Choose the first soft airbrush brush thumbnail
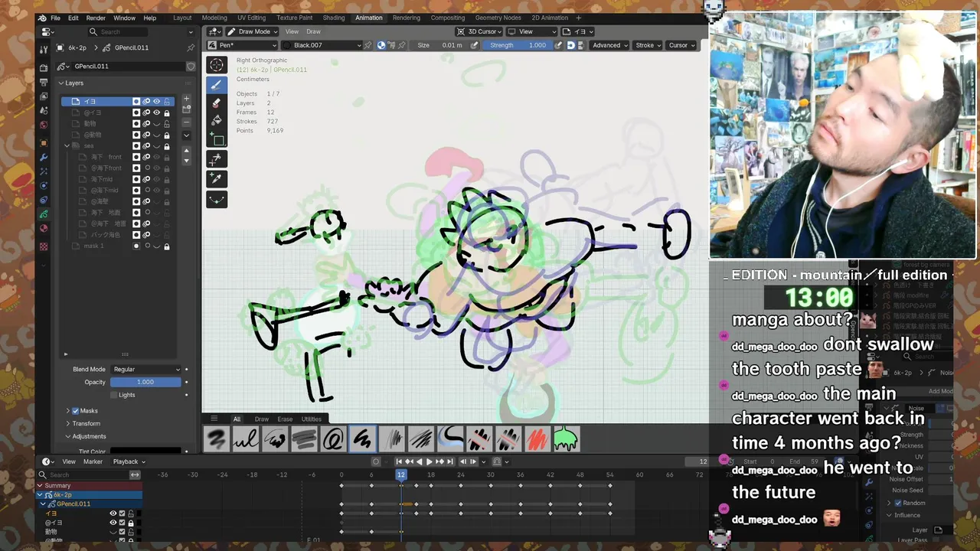The width and height of the screenshot is (980, 551). (217, 439)
